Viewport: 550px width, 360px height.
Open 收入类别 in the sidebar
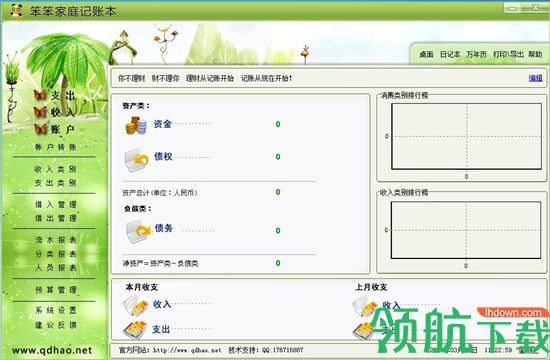point(55,169)
